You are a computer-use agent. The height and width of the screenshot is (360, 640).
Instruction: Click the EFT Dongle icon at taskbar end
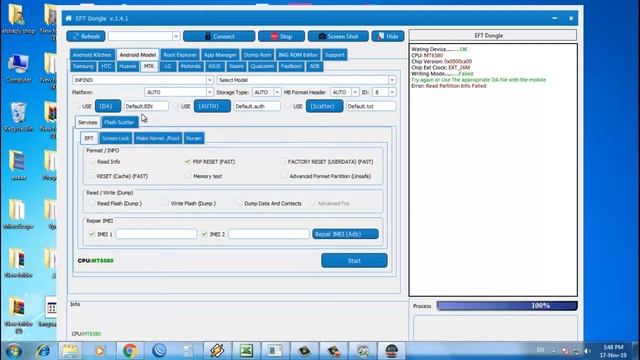coord(391,351)
